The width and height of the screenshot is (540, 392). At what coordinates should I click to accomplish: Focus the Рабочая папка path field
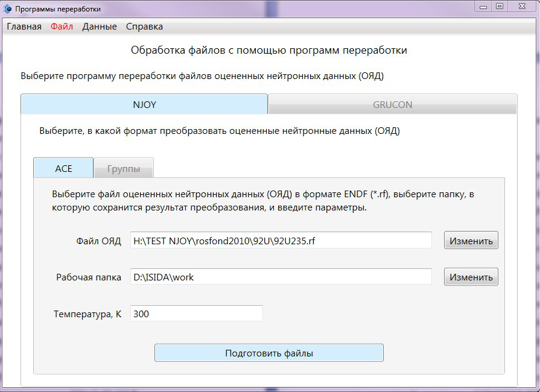click(281, 277)
